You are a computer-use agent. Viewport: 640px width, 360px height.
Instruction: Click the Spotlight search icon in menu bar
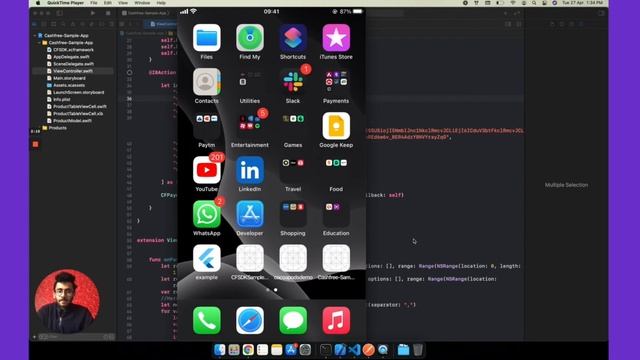point(534,3)
